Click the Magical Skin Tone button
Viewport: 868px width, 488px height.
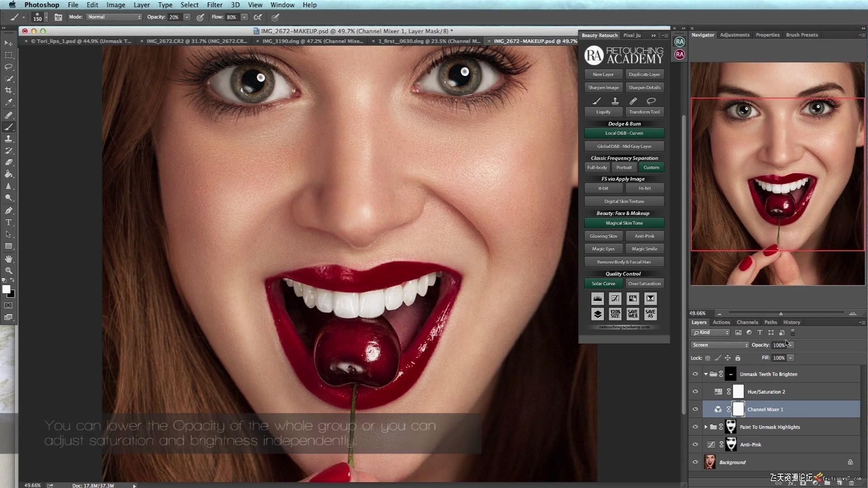point(624,223)
